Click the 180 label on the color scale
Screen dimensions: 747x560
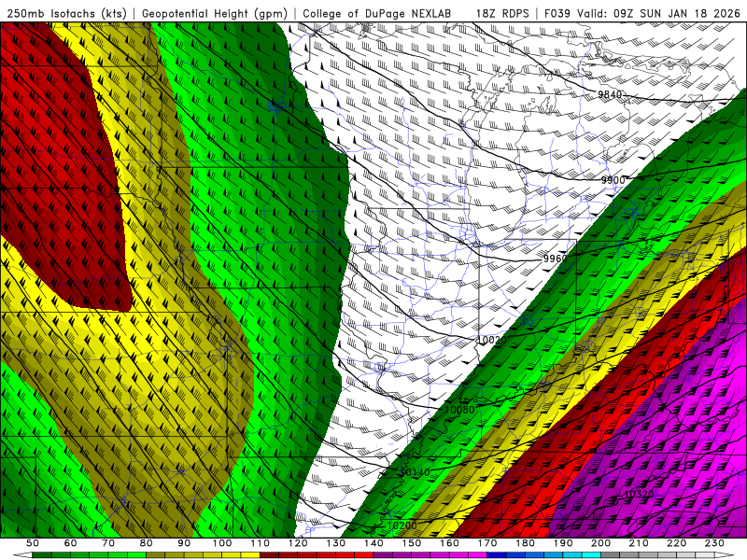(525, 543)
